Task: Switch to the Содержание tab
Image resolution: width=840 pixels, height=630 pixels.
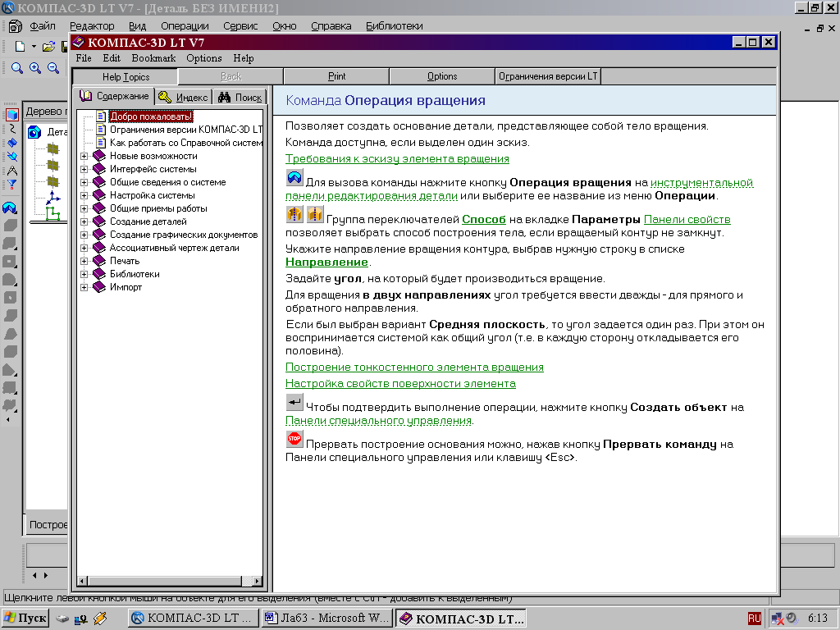Action: 114,97
